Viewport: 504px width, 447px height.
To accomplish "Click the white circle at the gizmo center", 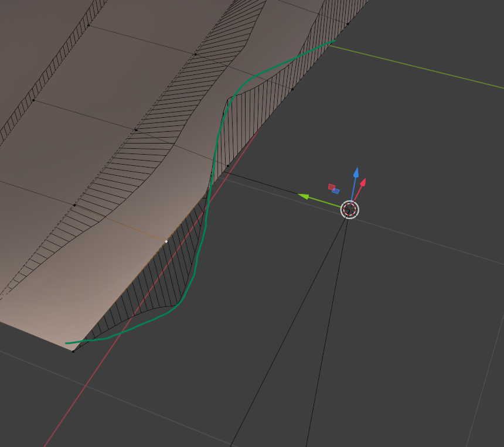I will [349, 209].
